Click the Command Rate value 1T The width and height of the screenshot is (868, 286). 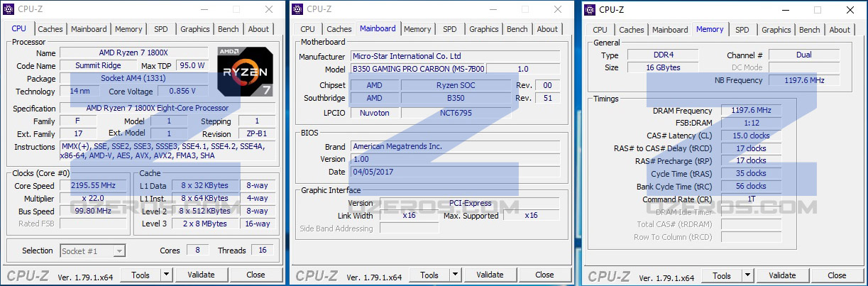point(752,199)
